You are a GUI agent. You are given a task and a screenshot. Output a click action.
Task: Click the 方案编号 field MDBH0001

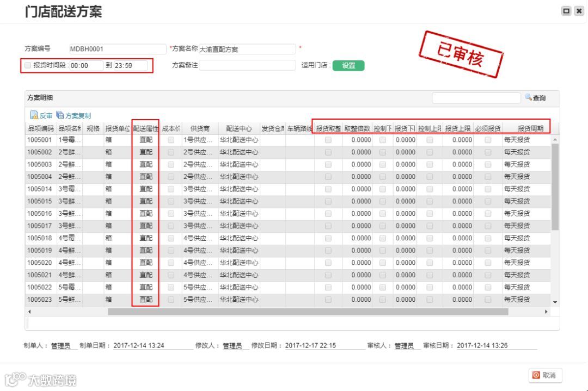click(x=118, y=49)
